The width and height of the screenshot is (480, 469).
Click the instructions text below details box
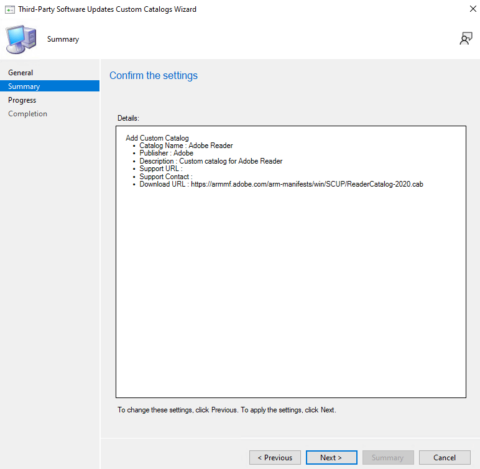[x=227, y=410]
